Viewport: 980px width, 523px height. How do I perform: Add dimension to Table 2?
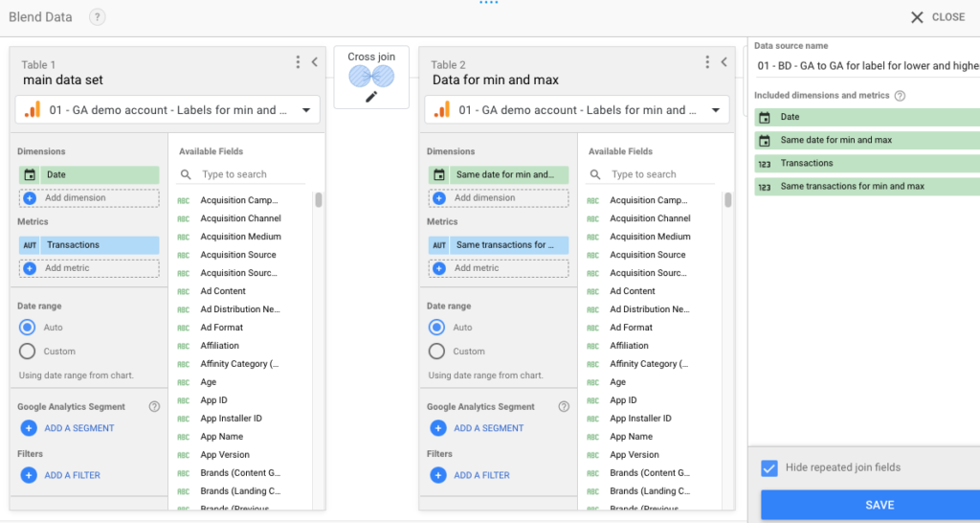pos(499,197)
